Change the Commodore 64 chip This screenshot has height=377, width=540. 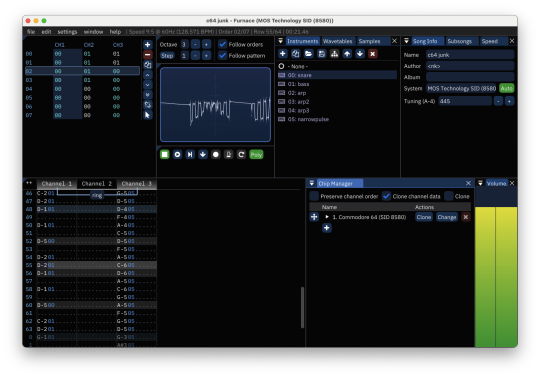click(x=447, y=217)
